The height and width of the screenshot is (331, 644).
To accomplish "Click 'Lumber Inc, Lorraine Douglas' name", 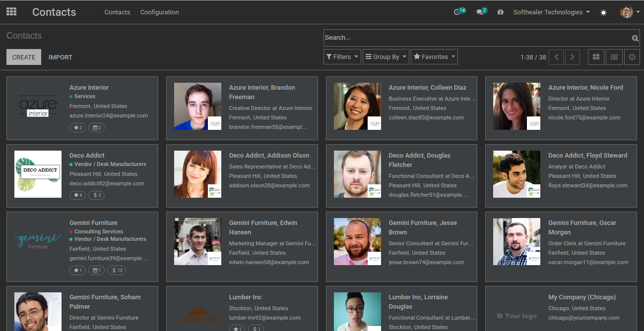I will [418, 302].
